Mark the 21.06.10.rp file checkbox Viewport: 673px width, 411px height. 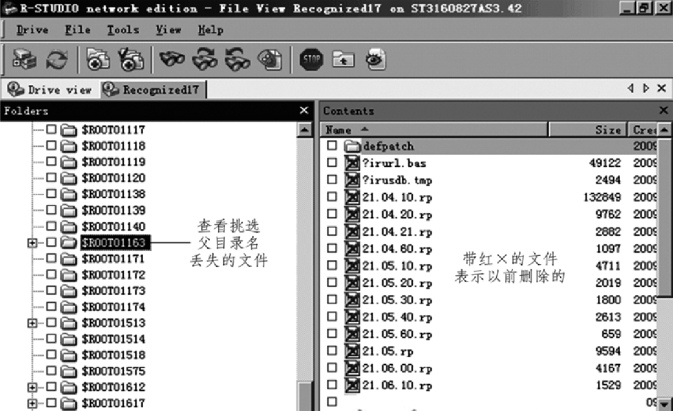(x=332, y=384)
